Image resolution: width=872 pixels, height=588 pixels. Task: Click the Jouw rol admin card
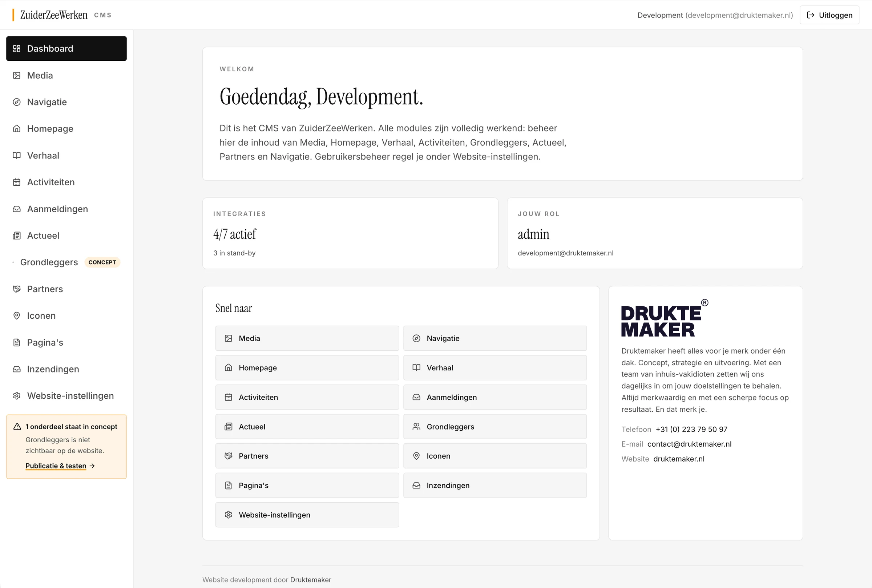point(655,233)
